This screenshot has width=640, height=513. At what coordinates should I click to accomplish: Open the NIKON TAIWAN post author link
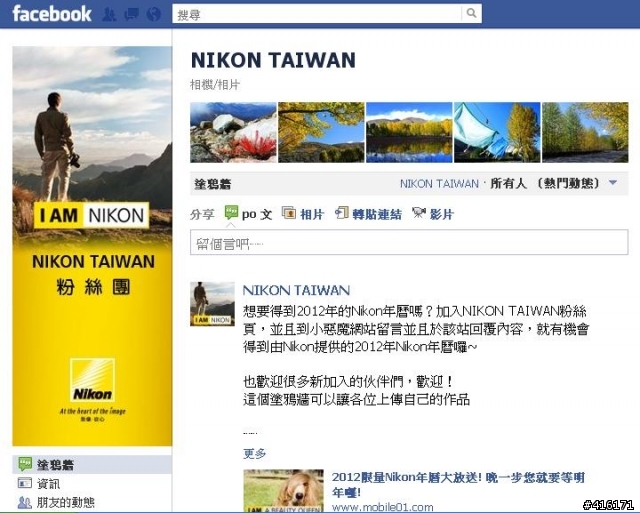[296, 290]
